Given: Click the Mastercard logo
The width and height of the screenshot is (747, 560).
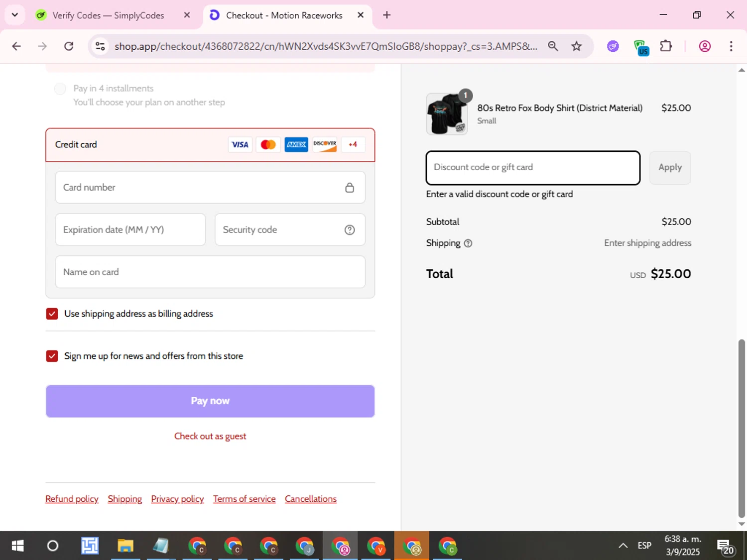Looking at the screenshot, I should (268, 144).
